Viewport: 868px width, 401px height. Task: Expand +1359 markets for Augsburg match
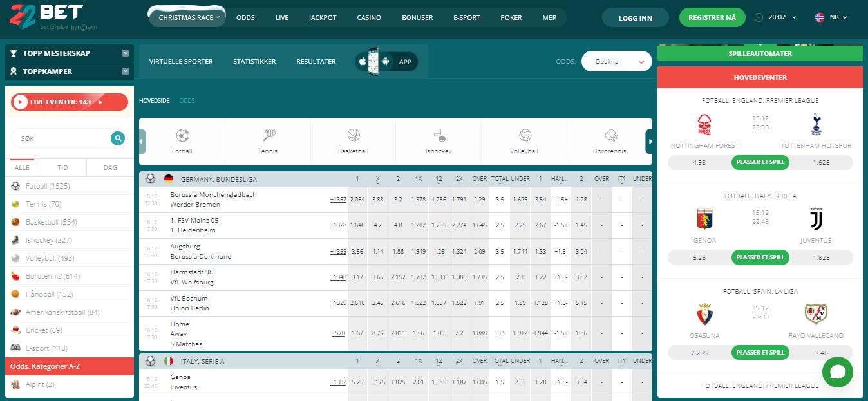338,251
